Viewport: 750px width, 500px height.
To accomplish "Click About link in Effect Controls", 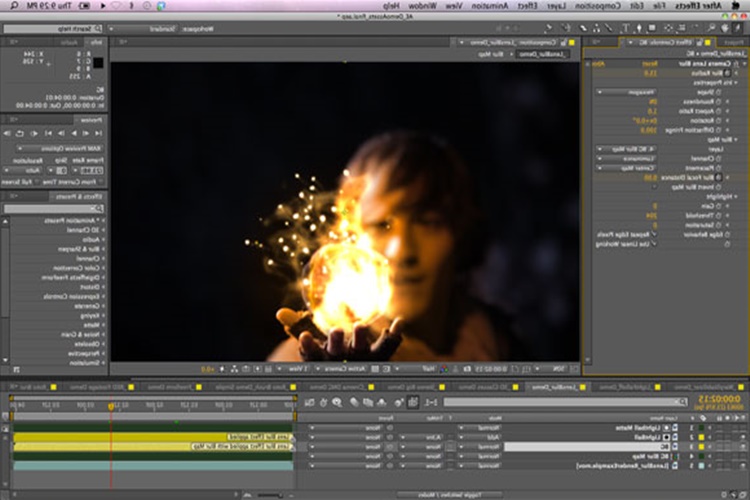I will (x=599, y=64).
